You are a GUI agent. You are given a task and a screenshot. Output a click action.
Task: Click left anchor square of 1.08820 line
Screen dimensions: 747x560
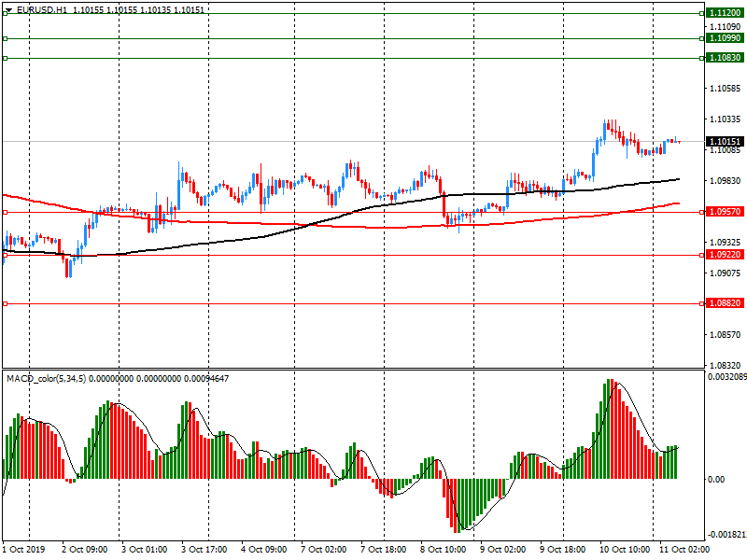pos(5,303)
